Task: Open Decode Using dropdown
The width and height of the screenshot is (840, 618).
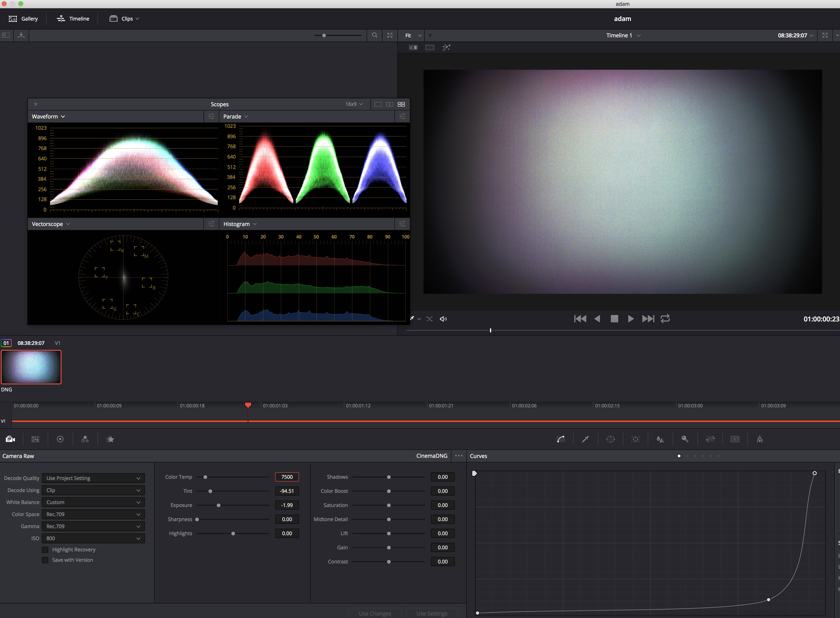Action: pyautogui.click(x=93, y=490)
